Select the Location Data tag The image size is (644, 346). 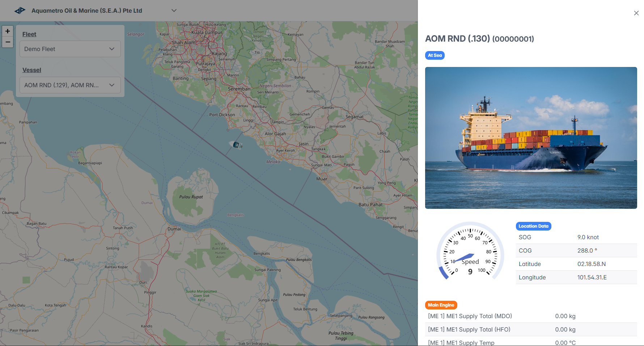tap(533, 226)
